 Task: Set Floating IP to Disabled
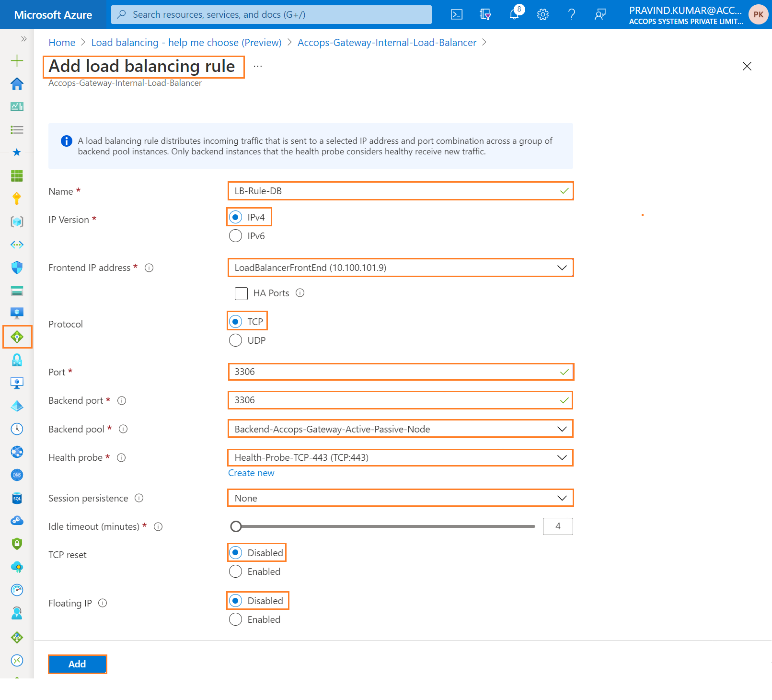tap(235, 601)
